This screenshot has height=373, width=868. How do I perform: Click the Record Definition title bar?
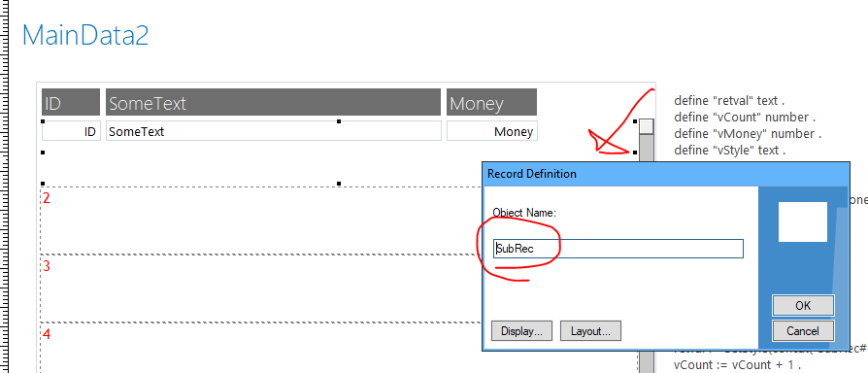666,174
